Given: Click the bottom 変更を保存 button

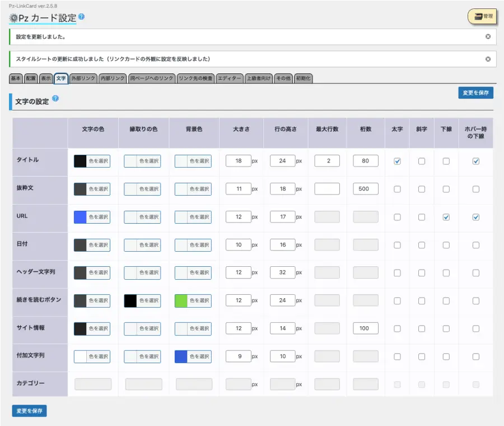Looking at the screenshot, I should [29, 411].
